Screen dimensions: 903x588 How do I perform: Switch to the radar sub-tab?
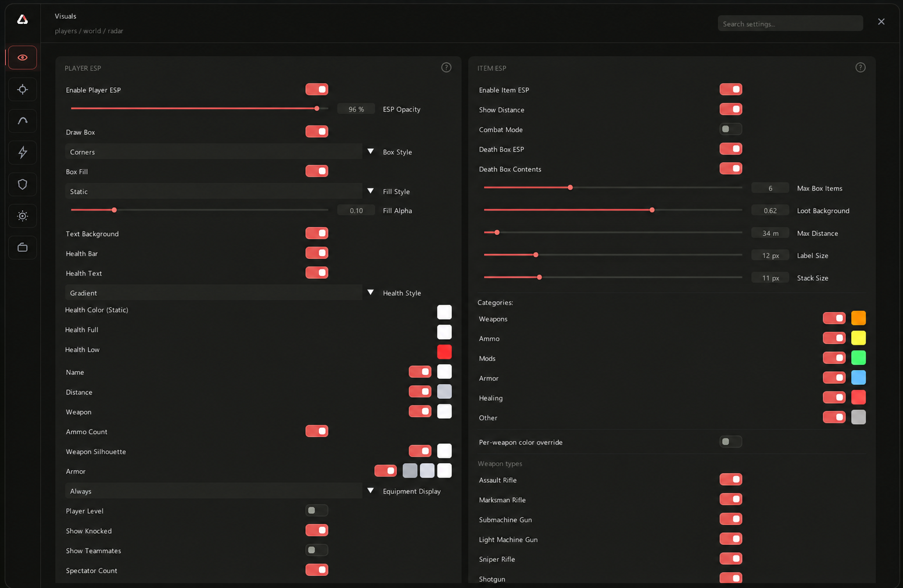tap(115, 31)
